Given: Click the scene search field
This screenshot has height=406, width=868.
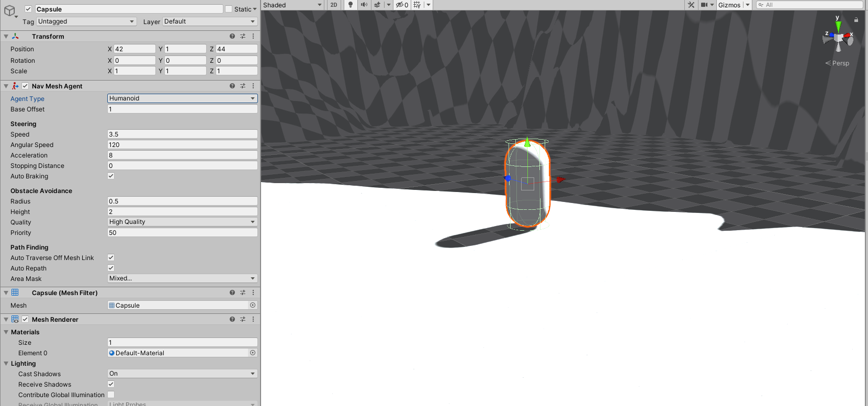Looking at the screenshot, I should (809, 5).
